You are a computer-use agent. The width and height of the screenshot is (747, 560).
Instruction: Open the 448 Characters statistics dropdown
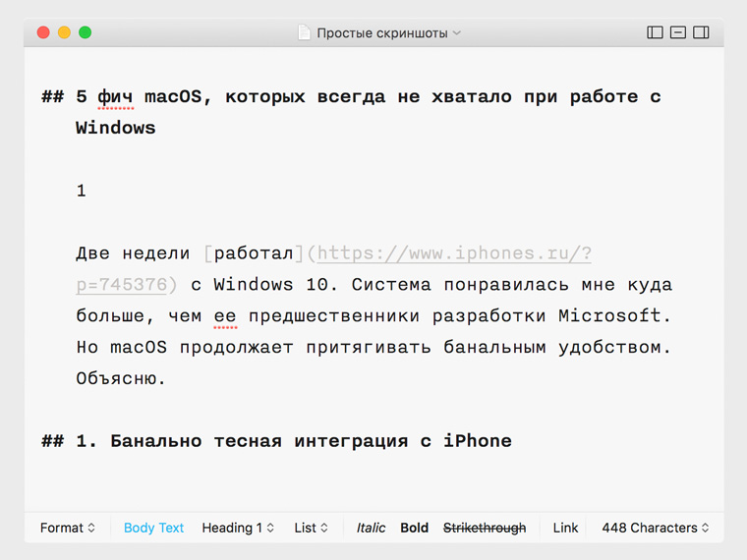click(x=655, y=528)
